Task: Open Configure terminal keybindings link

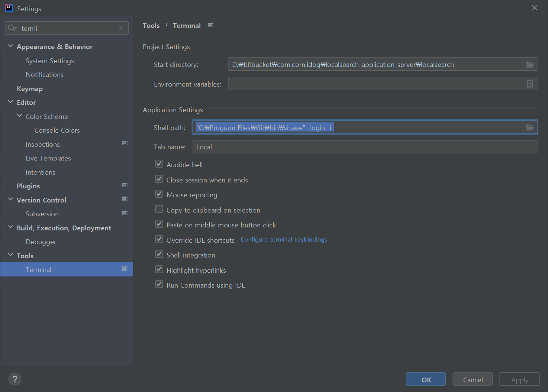Action: pyautogui.click(x=283, y=239)
